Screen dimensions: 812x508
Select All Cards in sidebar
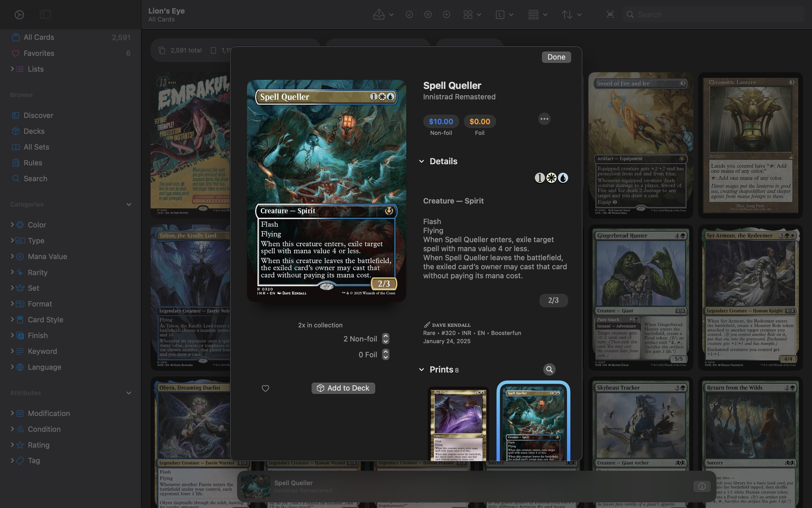click(70, 37)
